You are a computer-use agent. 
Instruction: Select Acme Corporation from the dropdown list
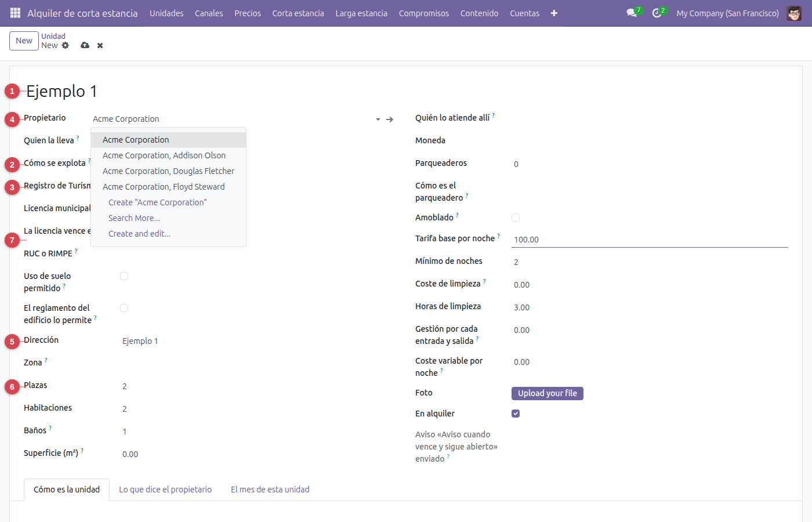169,140
